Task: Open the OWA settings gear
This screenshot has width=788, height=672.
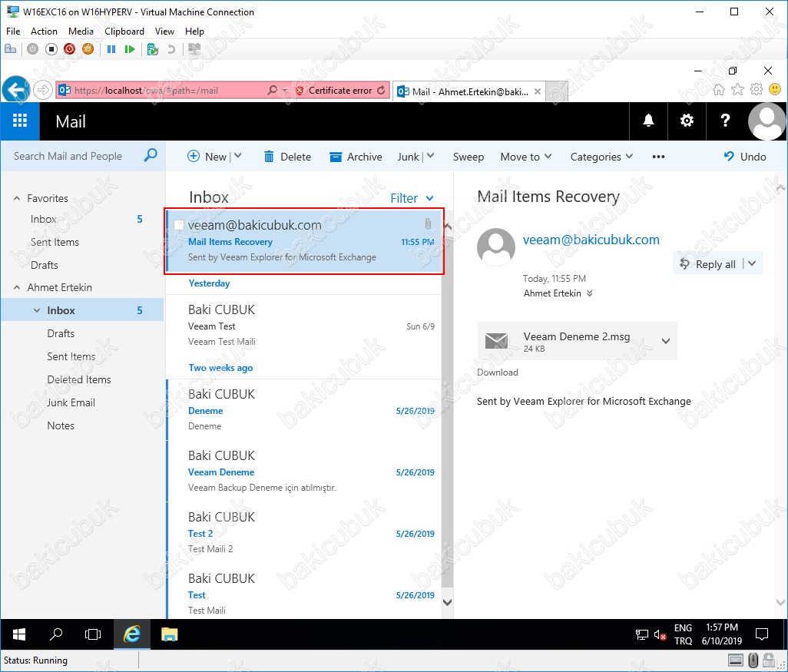Action: [687, 121]
